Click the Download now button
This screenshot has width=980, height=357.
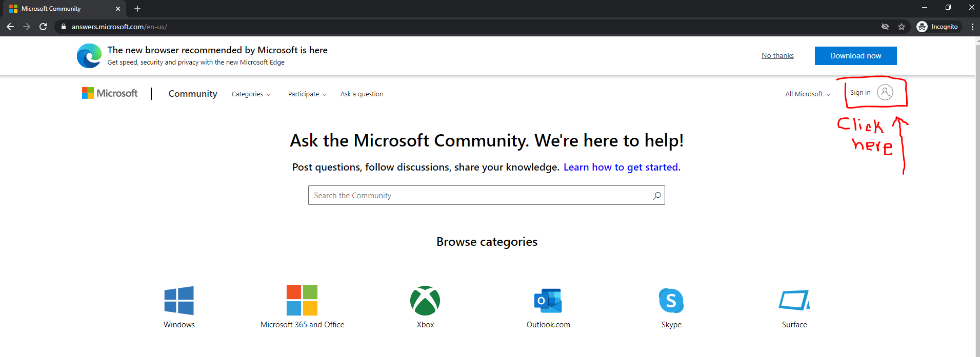855,56
